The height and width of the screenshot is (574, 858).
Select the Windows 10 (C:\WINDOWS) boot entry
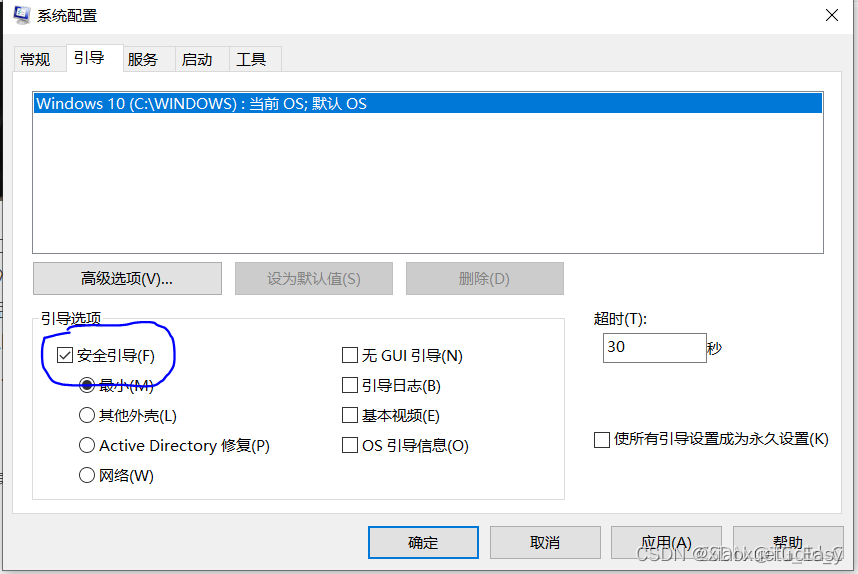pos(428,103)
